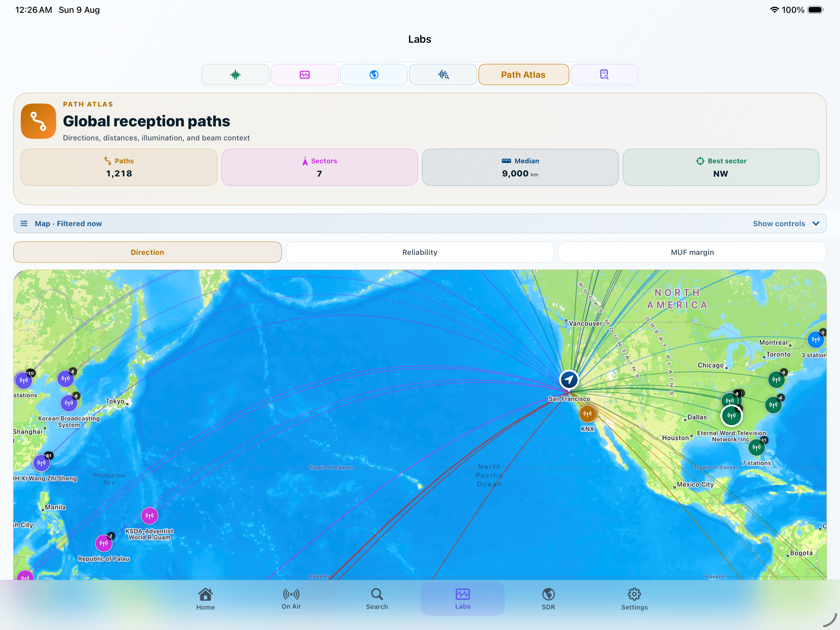Go to the Home tab
This screenshot has height=630, width=840.
(x=205, y=599)
